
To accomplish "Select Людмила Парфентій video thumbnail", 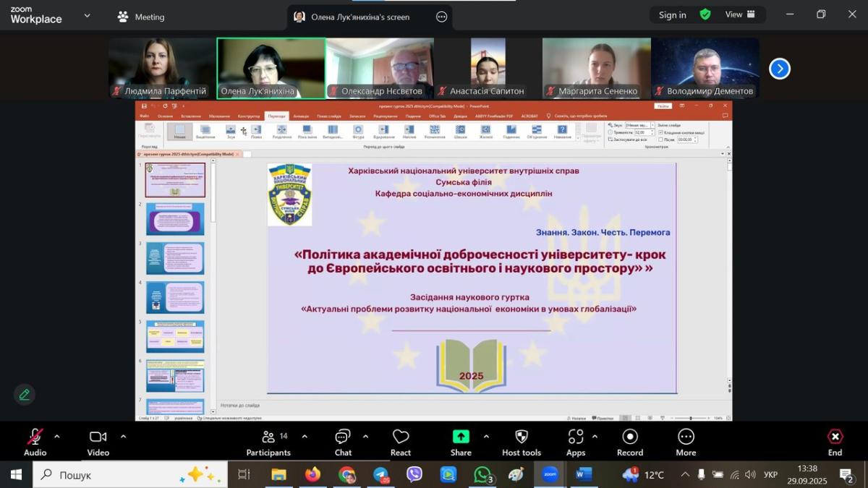I will tap(162, 68).
